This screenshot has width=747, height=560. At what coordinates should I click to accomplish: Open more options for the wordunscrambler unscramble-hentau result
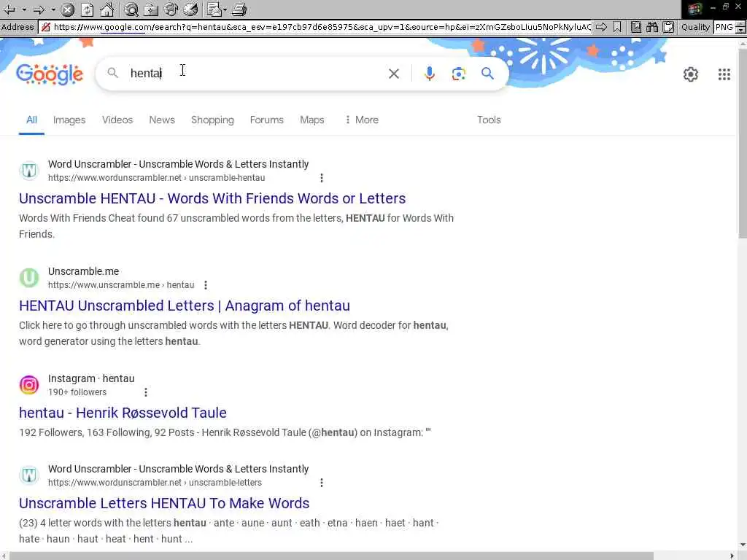[322, 178]
